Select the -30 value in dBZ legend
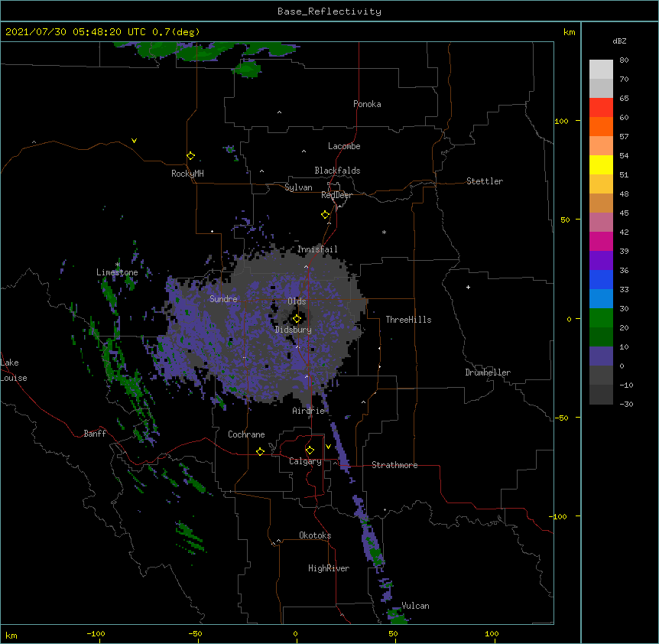This screenshot has height=644, width=659. pos(626,404)
